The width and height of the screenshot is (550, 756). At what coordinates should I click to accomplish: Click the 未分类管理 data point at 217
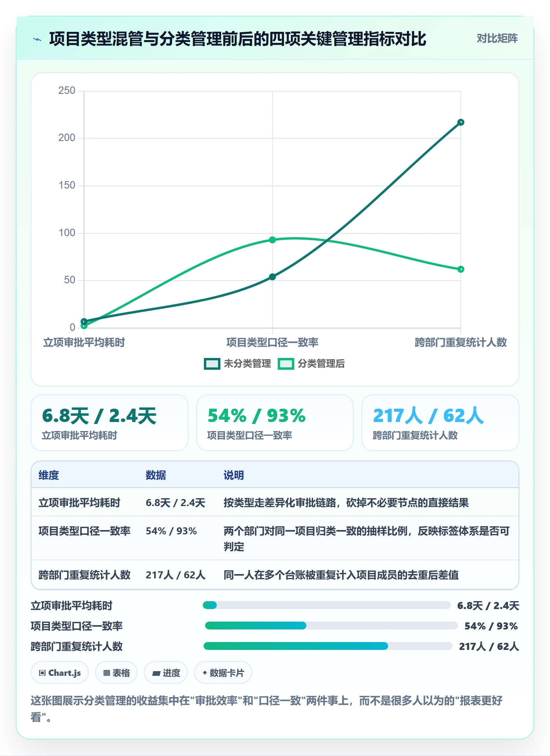coord(461,122)
